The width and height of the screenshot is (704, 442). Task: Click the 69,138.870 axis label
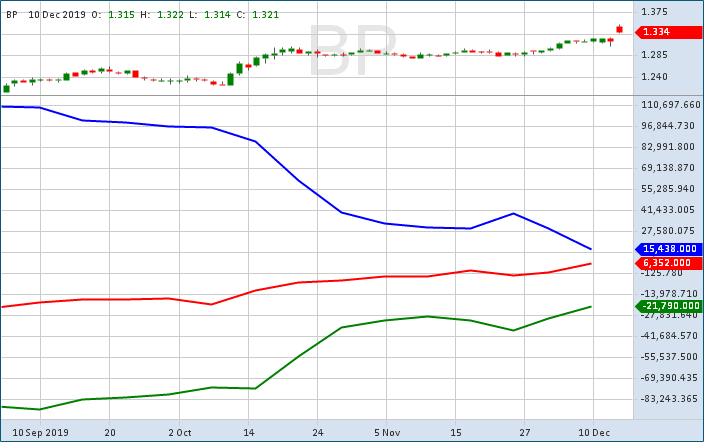[x=668, y=168]
